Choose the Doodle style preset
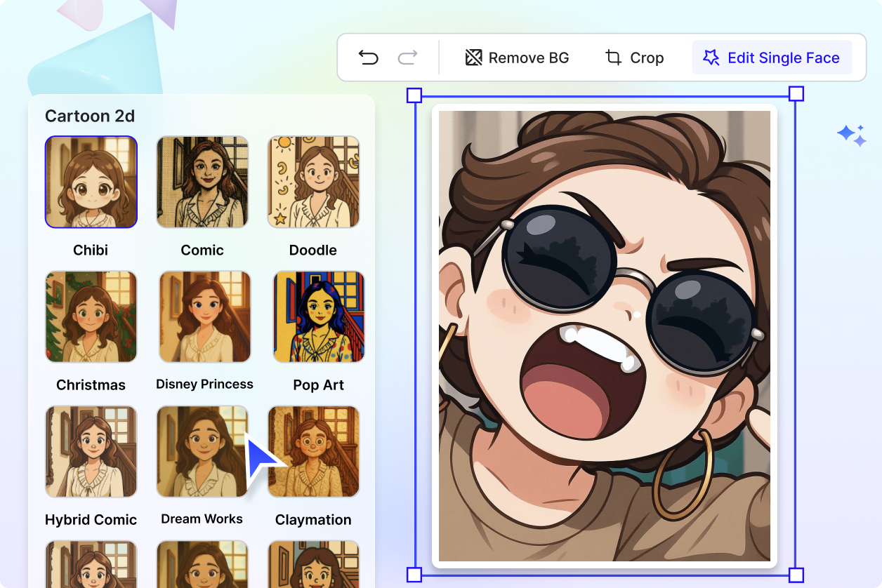 pos(313,182)
